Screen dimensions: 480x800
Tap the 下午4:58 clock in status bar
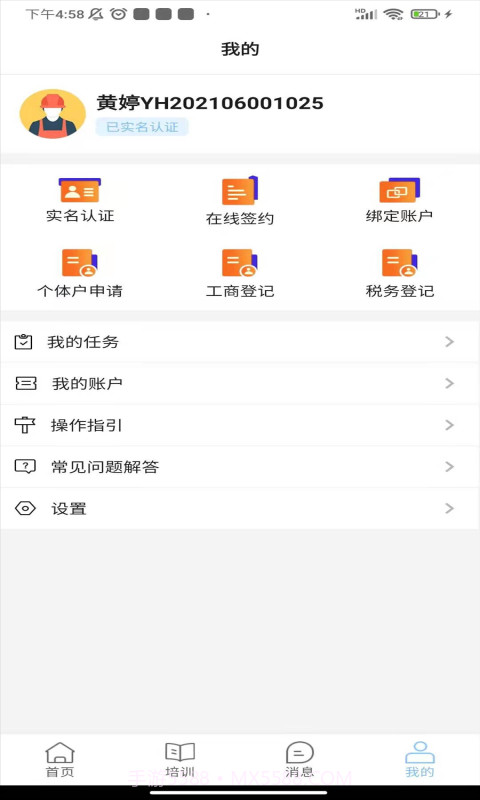coord(55,14)
